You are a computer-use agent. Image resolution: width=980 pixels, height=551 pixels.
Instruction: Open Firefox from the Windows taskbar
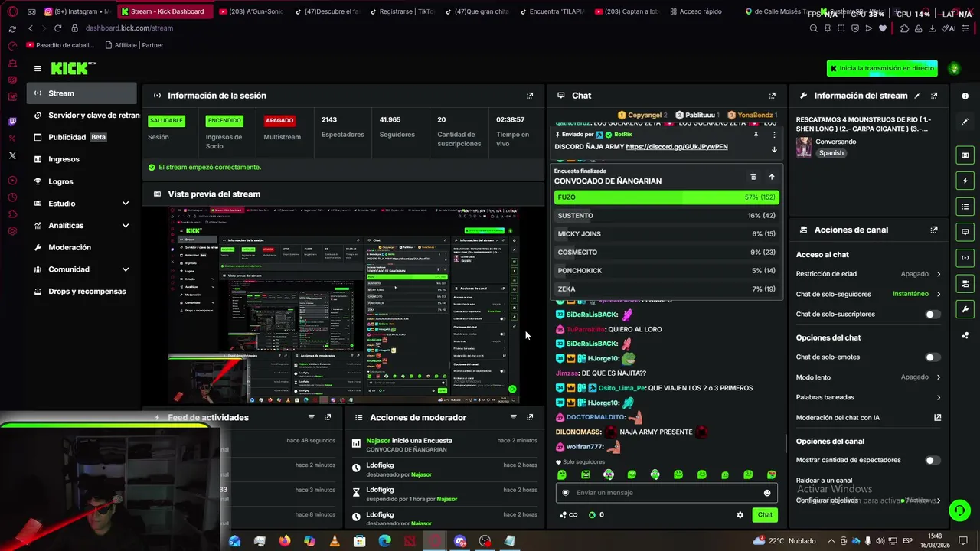tap(285, 541)
